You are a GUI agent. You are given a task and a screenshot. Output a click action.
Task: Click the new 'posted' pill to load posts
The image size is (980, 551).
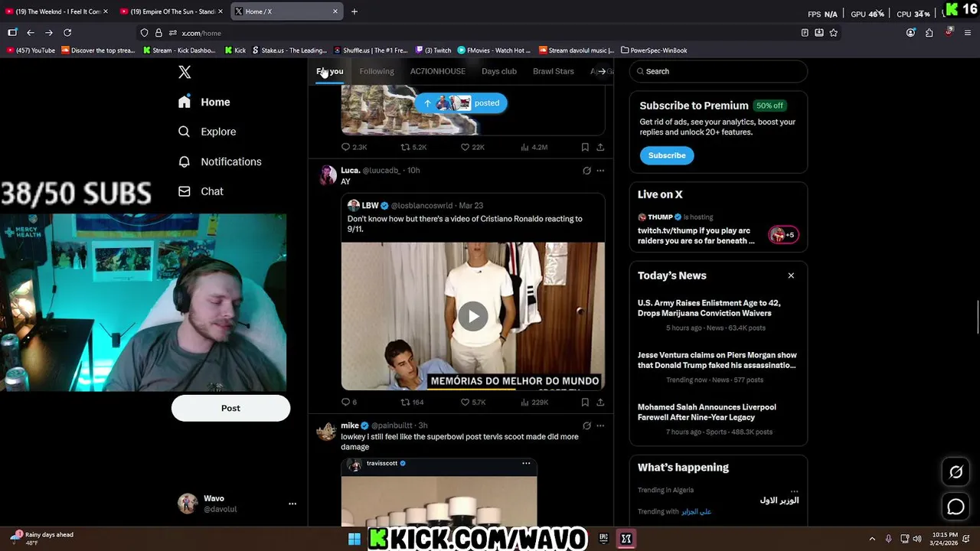461,103
